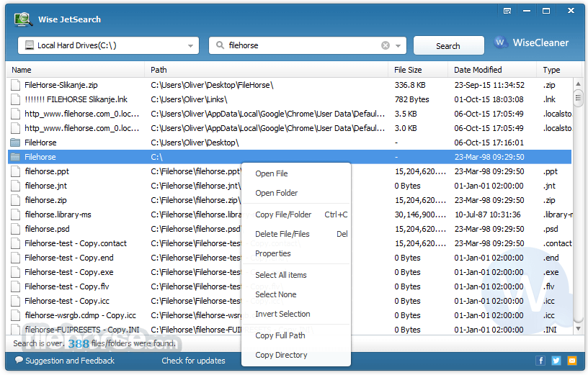588x375 pixels.
Task: Expand the search history dropdown arrow
Action: pyautogui.click(x=398, y=45)
